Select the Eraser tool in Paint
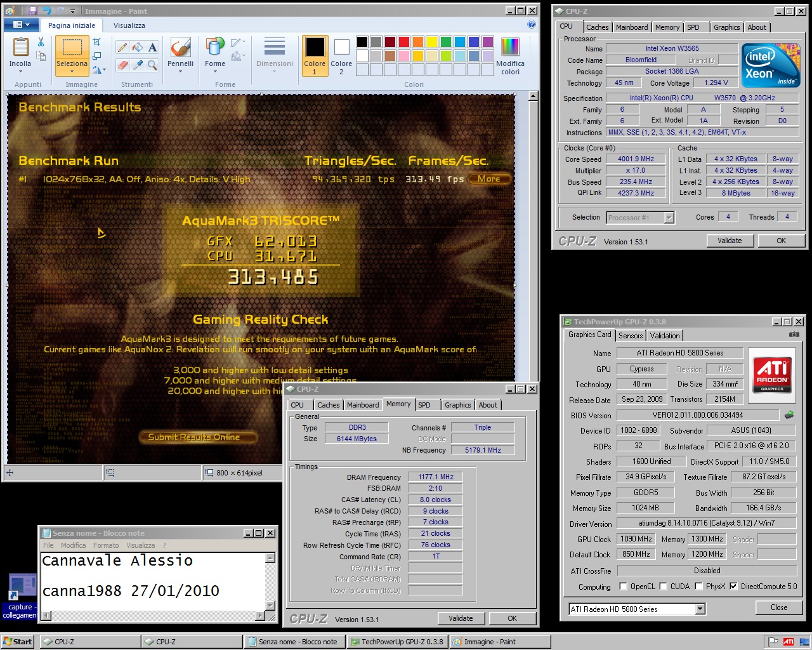Image resolution: width=812 pixels, height=650 pixels. [122, 65]
